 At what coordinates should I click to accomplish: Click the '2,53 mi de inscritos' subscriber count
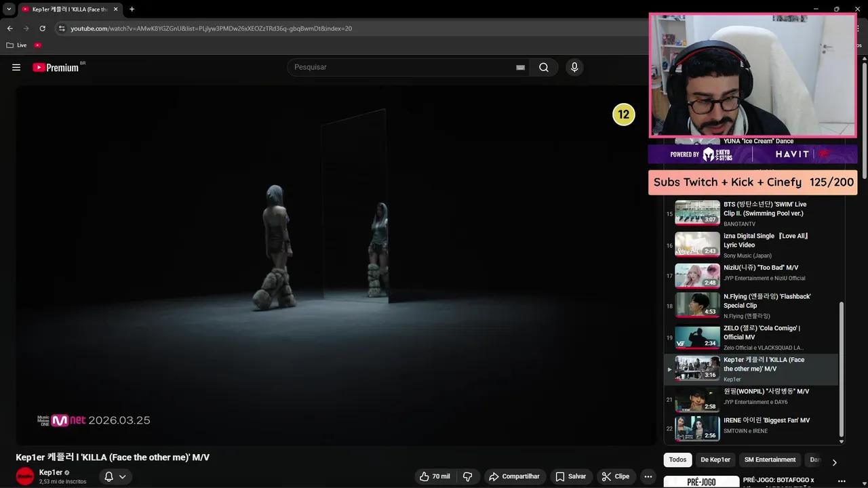click(x=62, y=482)
